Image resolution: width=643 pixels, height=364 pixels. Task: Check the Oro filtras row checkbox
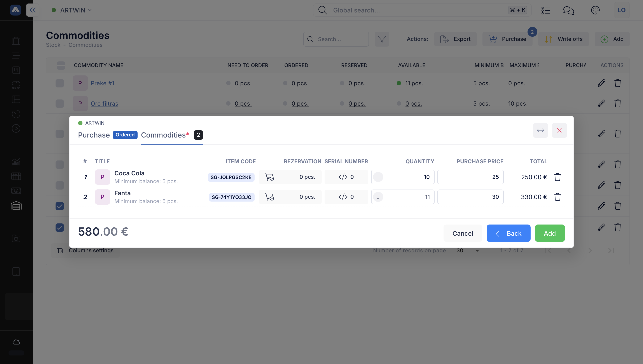pyautogui.click(x=59, y=103)
